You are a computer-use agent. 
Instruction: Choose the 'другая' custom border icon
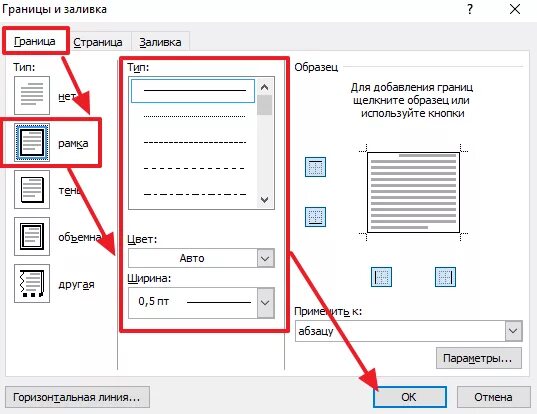click(x=32, y=283)
